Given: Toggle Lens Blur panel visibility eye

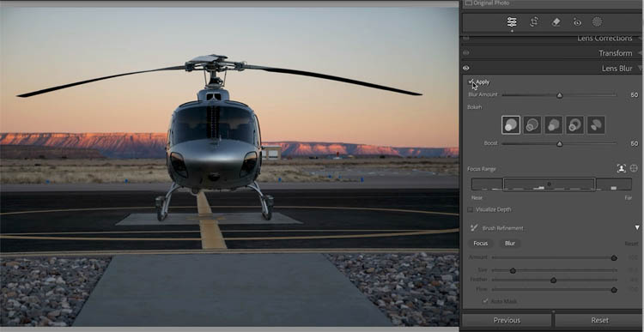Looking at the screenshot, I should pos(466,68).
